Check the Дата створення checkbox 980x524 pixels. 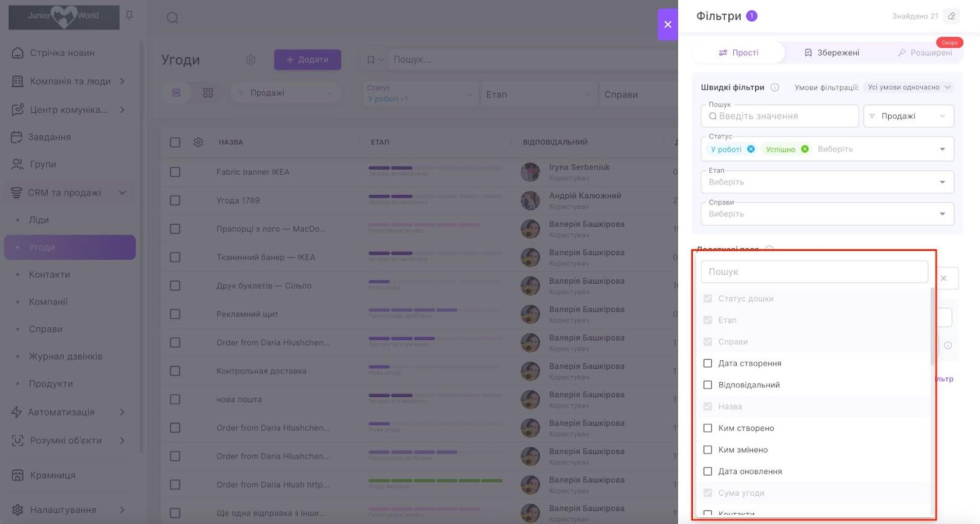708,363
